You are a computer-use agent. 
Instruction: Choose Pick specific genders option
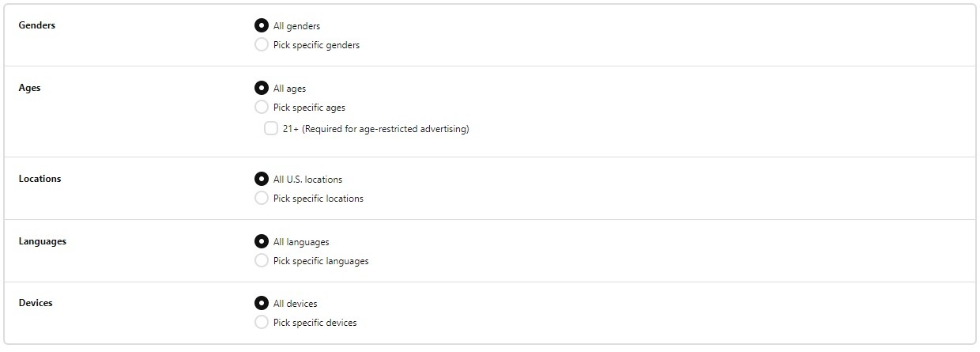[262, 45]
